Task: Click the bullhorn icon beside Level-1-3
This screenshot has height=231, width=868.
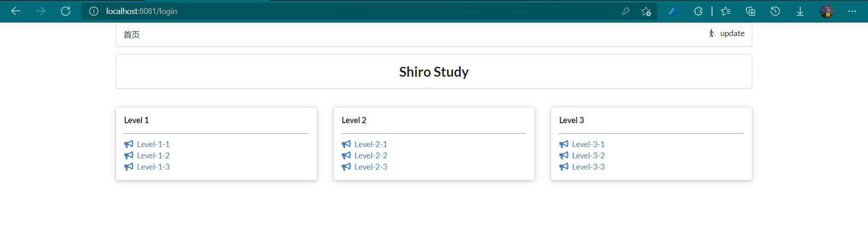Action: click(x=129, y=167)
